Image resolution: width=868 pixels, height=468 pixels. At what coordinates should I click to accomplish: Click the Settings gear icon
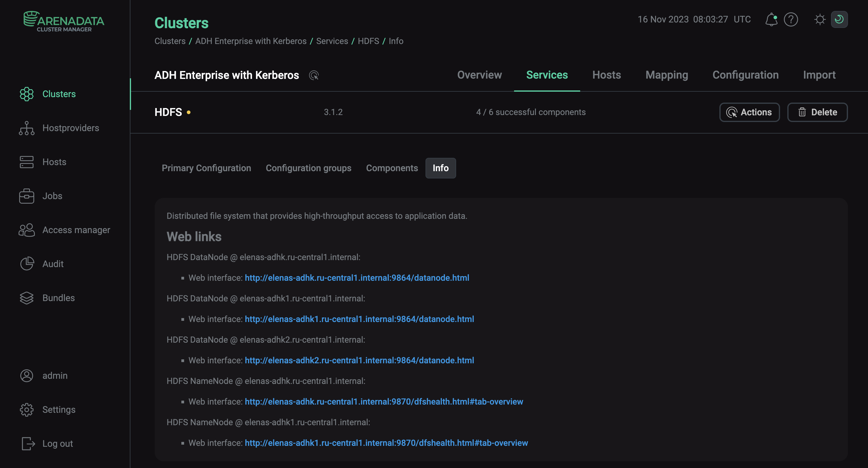pos(26,410)
